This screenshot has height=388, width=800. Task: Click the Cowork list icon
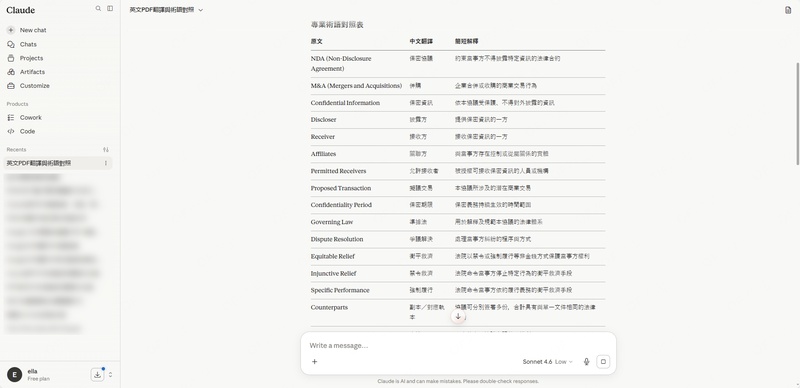tap(11, 117)
